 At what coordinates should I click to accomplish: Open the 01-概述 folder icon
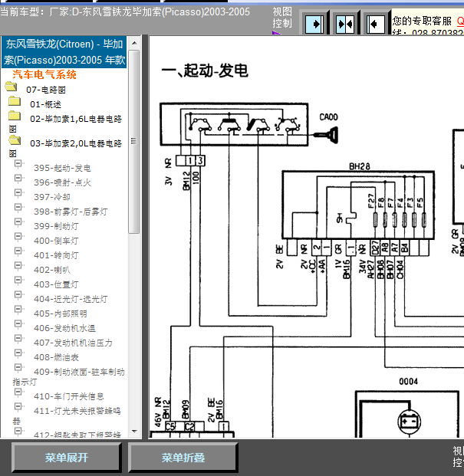[15, 101]
